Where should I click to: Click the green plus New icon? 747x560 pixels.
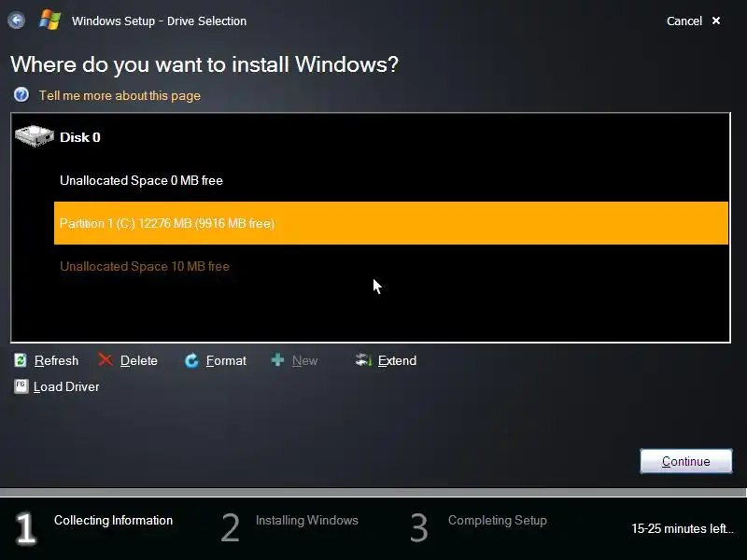pyautogui.click(x=277, y=359)
